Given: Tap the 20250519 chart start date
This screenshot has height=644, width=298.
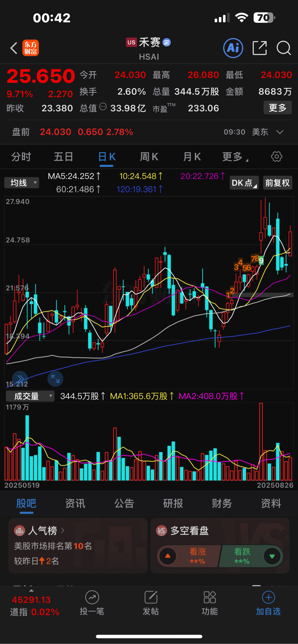Looking at the screenshot, I should coord(22,485).
